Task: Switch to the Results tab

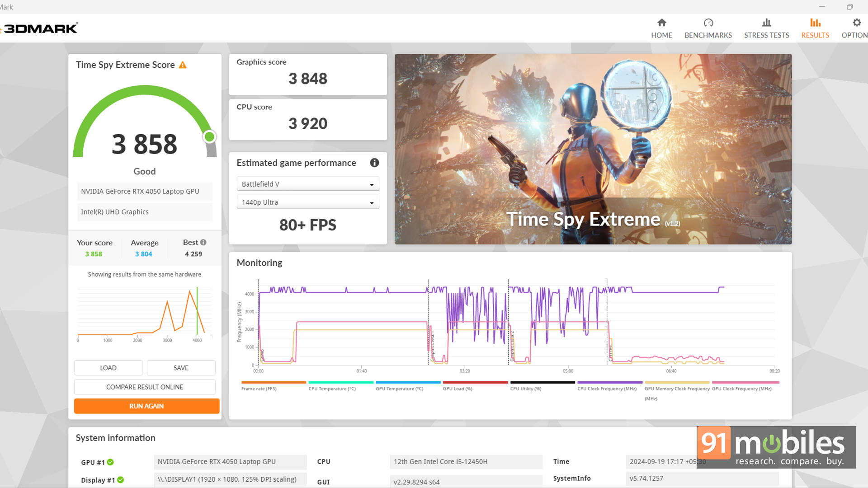Action: [x=815, y=28]
